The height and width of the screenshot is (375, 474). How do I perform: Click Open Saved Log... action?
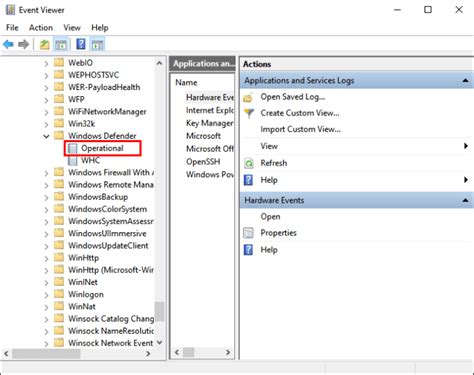tap(293, 97)
